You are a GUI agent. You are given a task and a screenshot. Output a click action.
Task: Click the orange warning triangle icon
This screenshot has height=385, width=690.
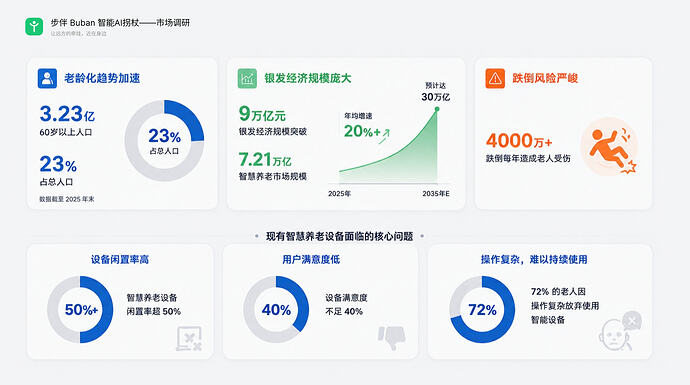pos(495,78)
